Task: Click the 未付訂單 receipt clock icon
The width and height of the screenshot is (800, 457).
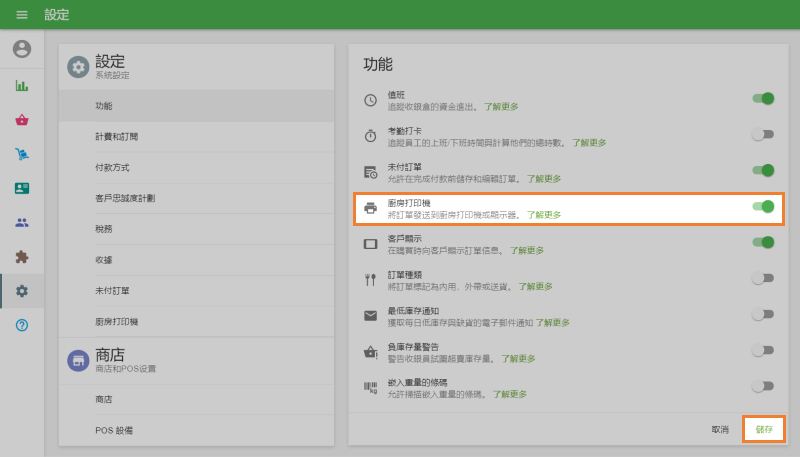Action: pyautogui.click(x=370, y=172)
